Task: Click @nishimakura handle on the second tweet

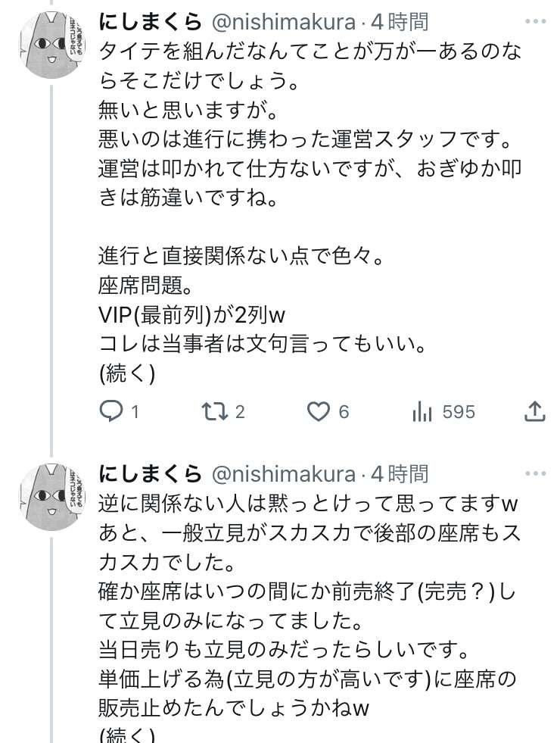Action: coord(282,474)
